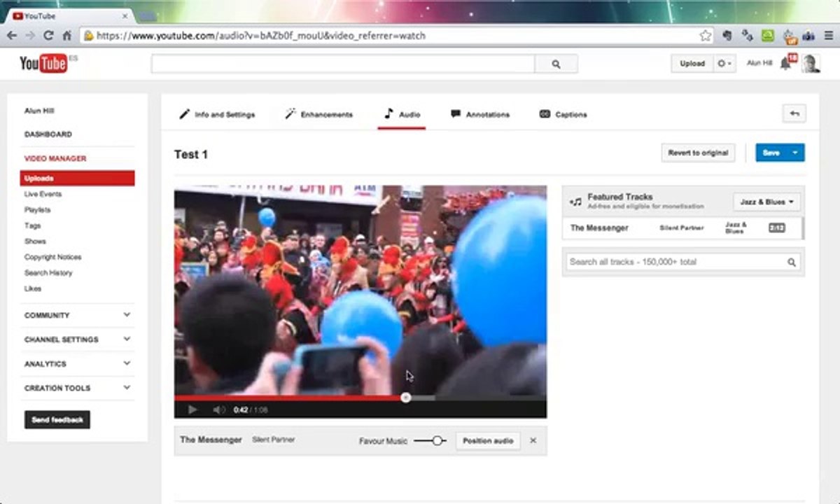Mute the video volume
This screenshot has width=840, height=504.
tap(218, 409)
